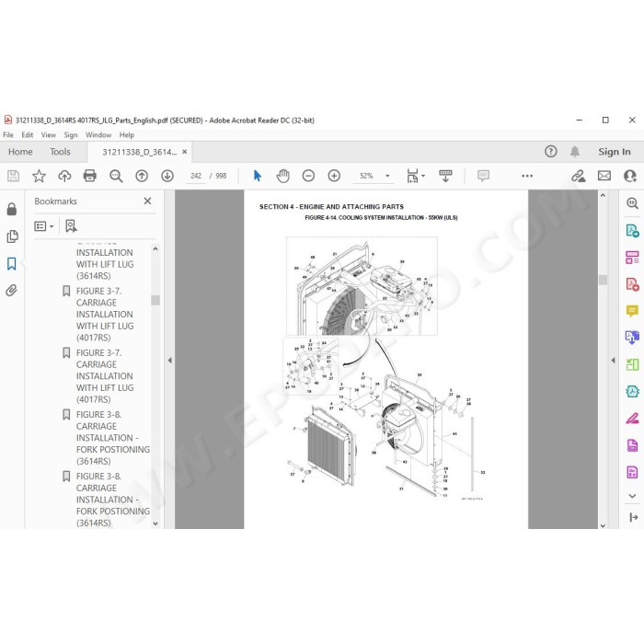The width and height of the screenshot is (644, 644).
Task: Activate the Hand pan tool
Action: pyautogui.click(x=283, y=176)
